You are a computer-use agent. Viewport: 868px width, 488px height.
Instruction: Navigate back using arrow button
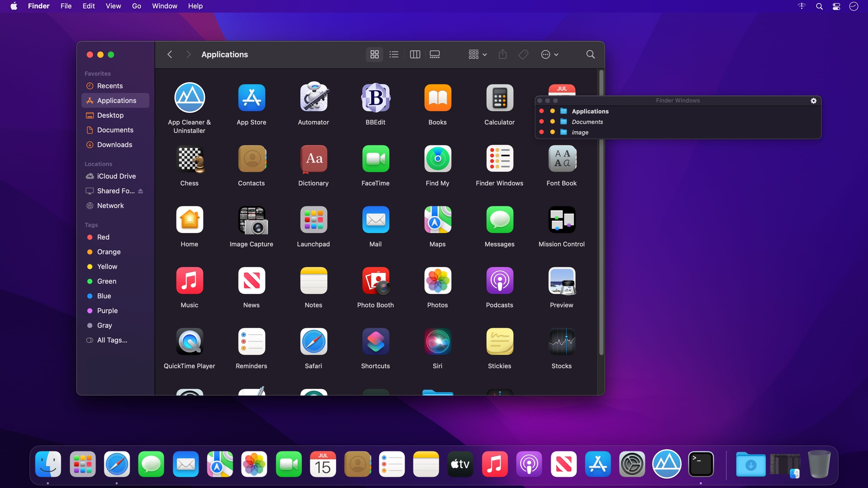click(x=169, y=54)
